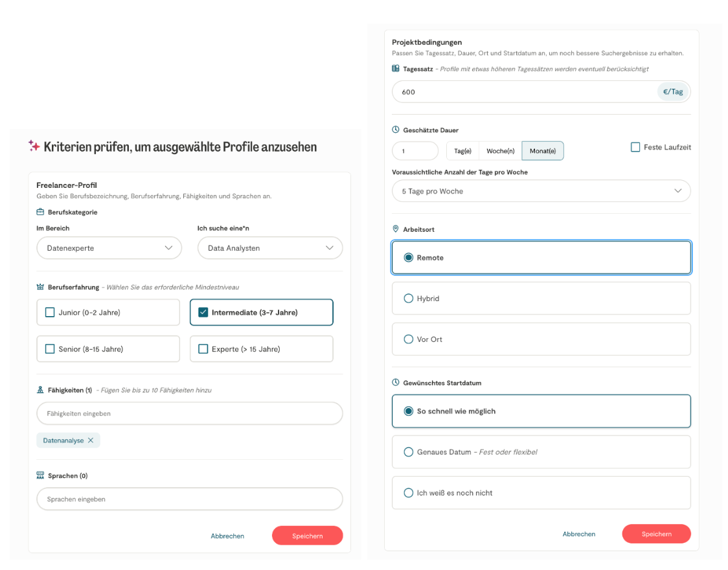Click Abbrechen in the Freelancer-Profil panel
This screenshot has width=728, height=570.
227,536
